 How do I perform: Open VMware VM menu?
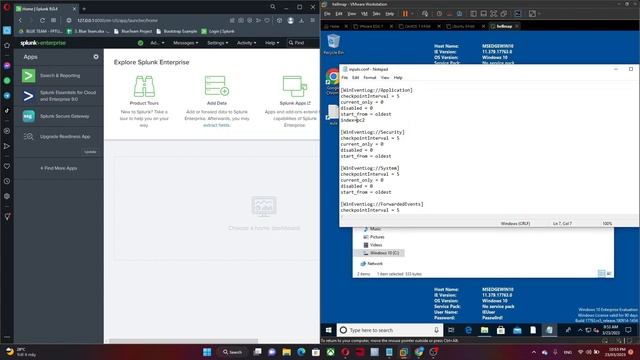(364, 13)
